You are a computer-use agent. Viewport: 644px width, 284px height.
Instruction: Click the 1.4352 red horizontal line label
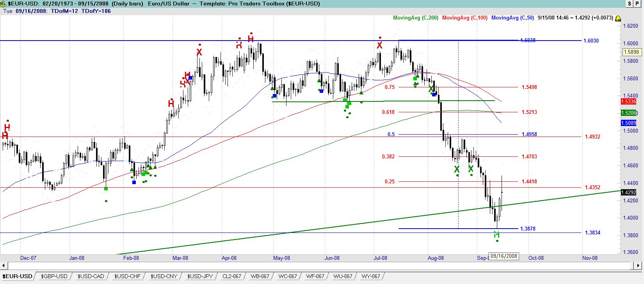(x=592, y=187)
